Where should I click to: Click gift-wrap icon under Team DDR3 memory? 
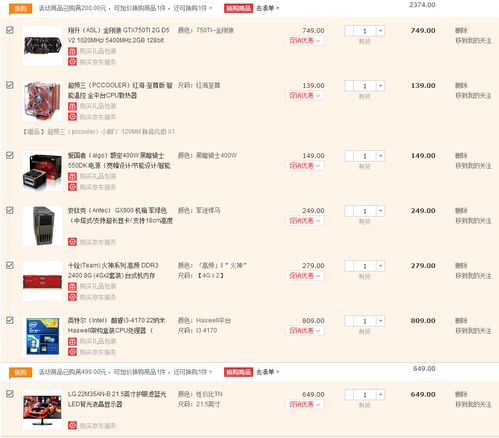pos(72,286)
